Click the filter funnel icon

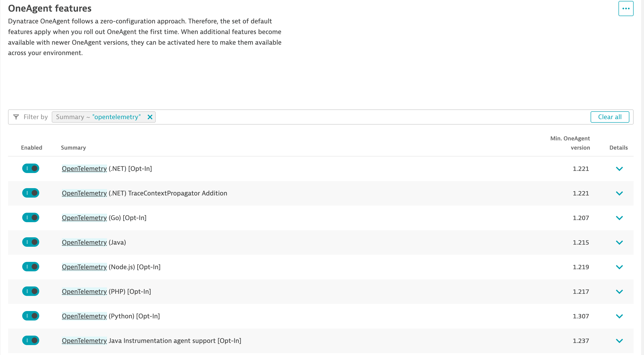pos(16,117)
